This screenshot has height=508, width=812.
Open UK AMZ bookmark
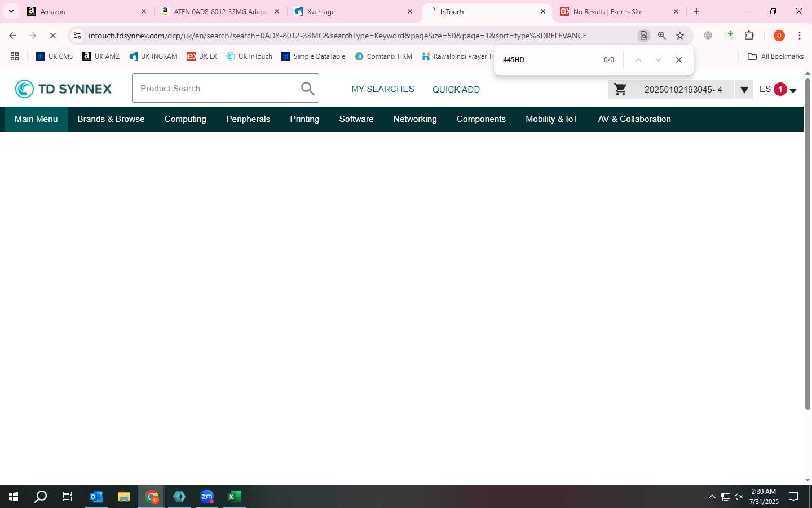pos(101,56)
